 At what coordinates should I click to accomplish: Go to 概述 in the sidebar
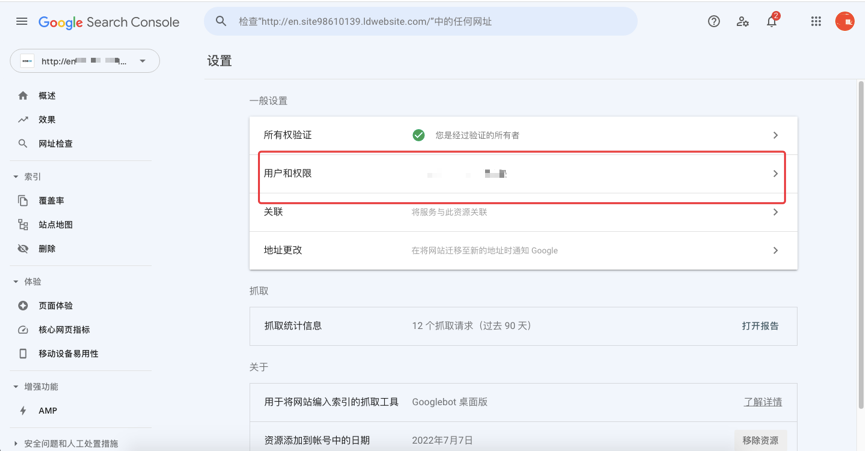[47, 96]
